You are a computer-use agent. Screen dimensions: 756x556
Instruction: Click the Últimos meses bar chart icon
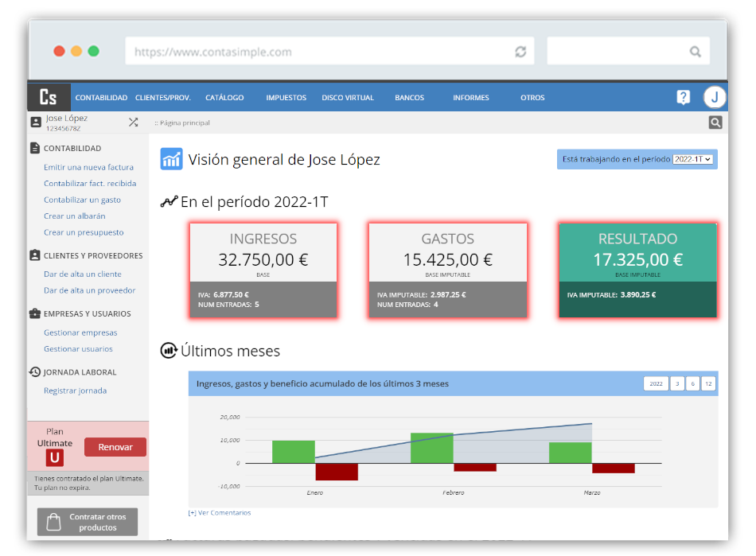pyautogui.click(x=169, y=350)
